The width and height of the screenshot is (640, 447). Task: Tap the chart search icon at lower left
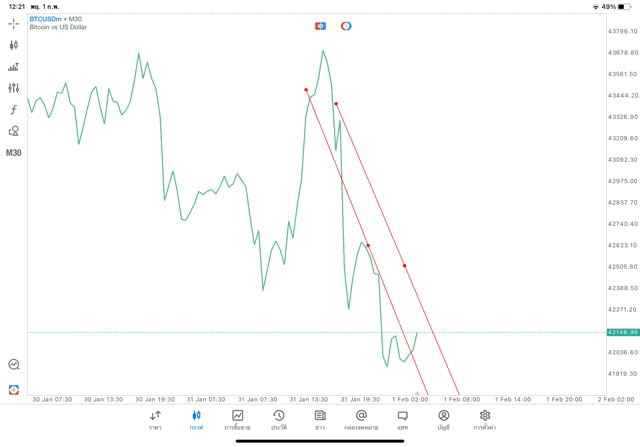[14, 365]
